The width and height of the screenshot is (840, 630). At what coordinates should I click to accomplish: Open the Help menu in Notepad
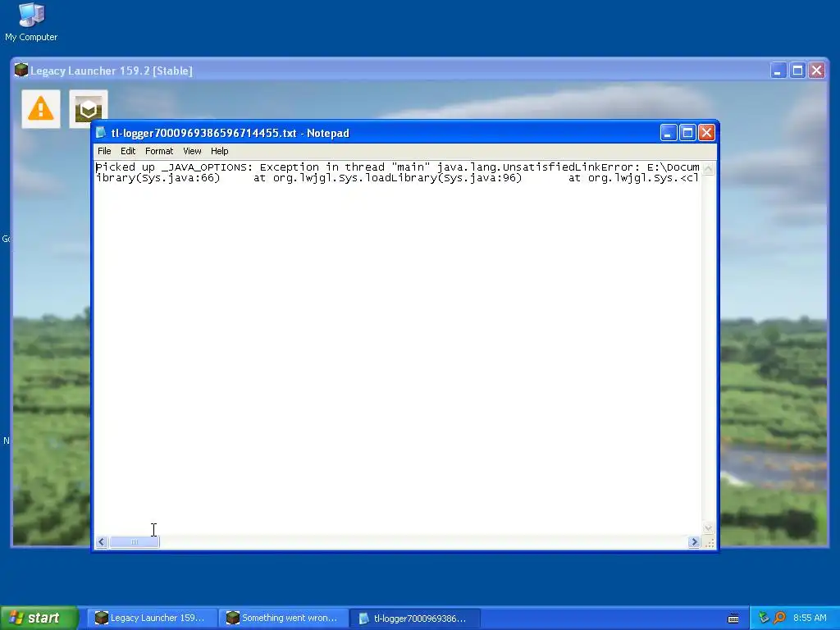(219, 151)
